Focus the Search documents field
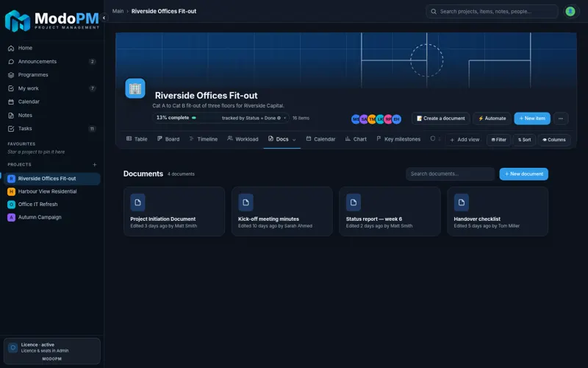Image resolution: width=588 pixels, height=368 pixels. (x=450, y=174)
